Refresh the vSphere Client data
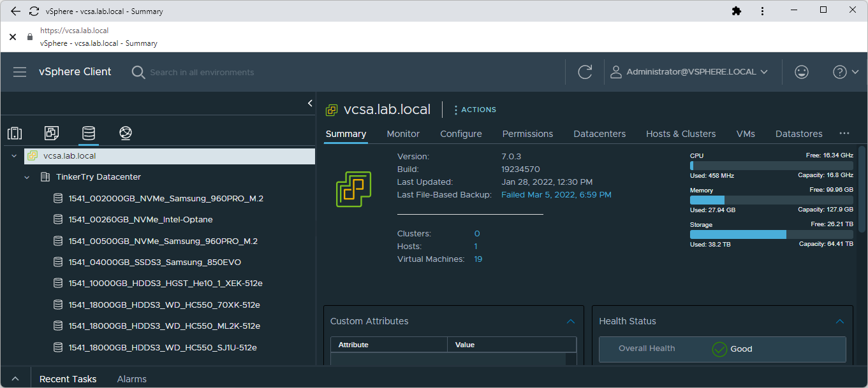 [585, 72]
